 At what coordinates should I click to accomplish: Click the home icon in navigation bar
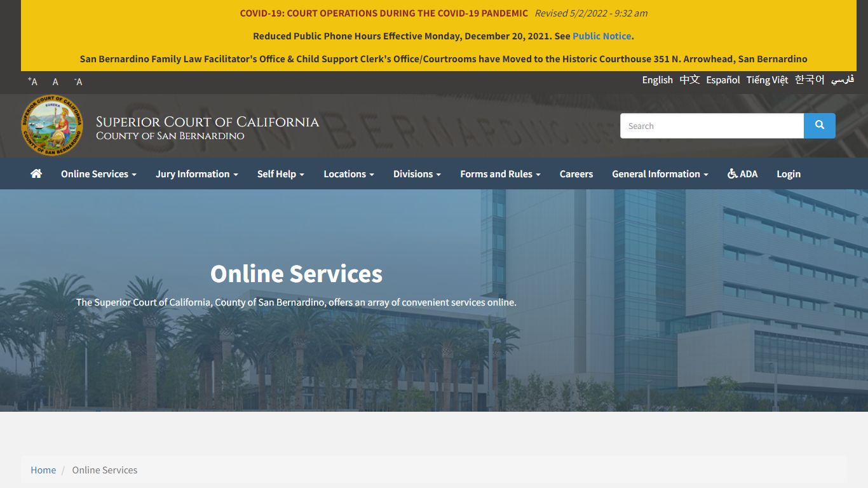click(36, 173)
